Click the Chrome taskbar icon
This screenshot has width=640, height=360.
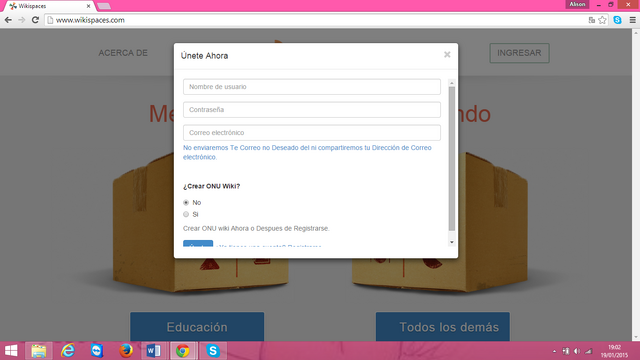tap(183, 351)
